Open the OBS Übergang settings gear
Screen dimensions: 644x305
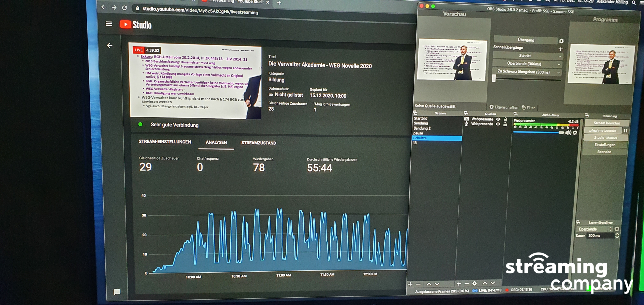[x=561, y=41]
